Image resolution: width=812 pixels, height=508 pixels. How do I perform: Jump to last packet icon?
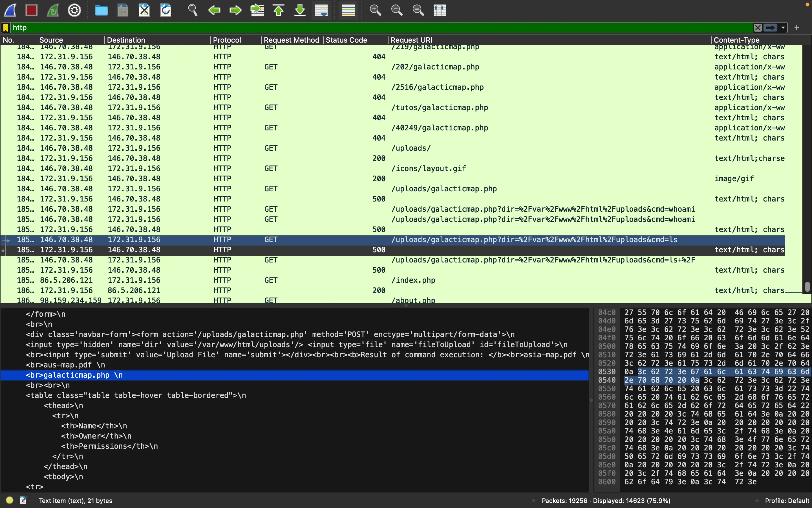[300, 10]
